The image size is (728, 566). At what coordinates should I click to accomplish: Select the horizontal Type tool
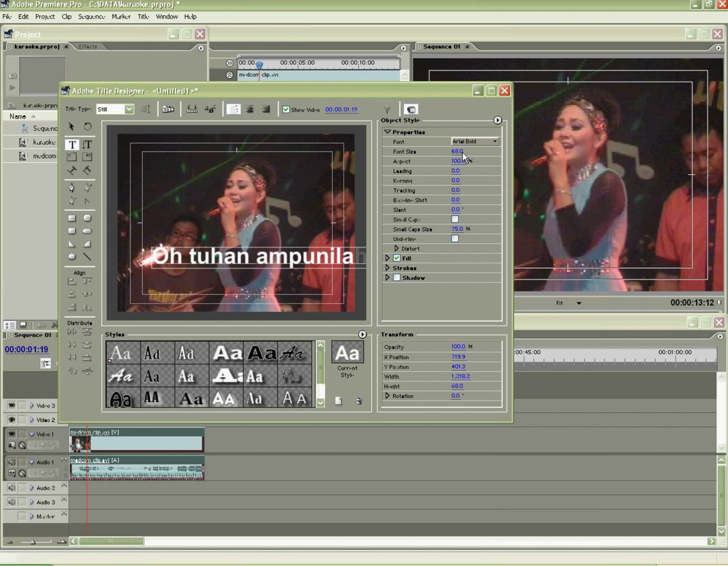[72, 145]
